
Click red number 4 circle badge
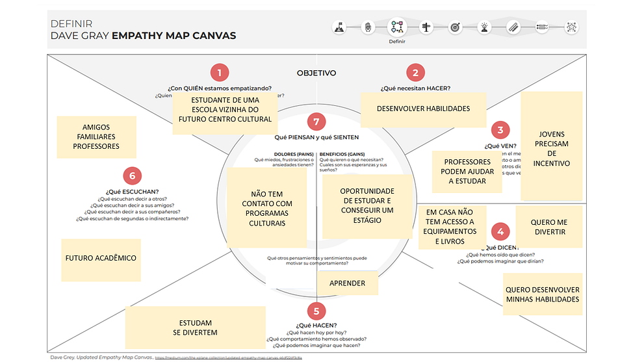pyautogui.click(x=500, y=232)
